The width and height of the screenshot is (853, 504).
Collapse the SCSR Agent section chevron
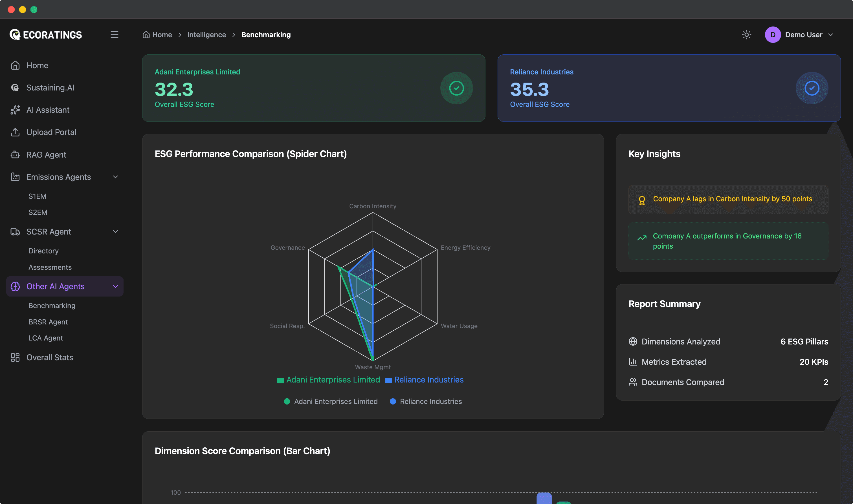116,232
